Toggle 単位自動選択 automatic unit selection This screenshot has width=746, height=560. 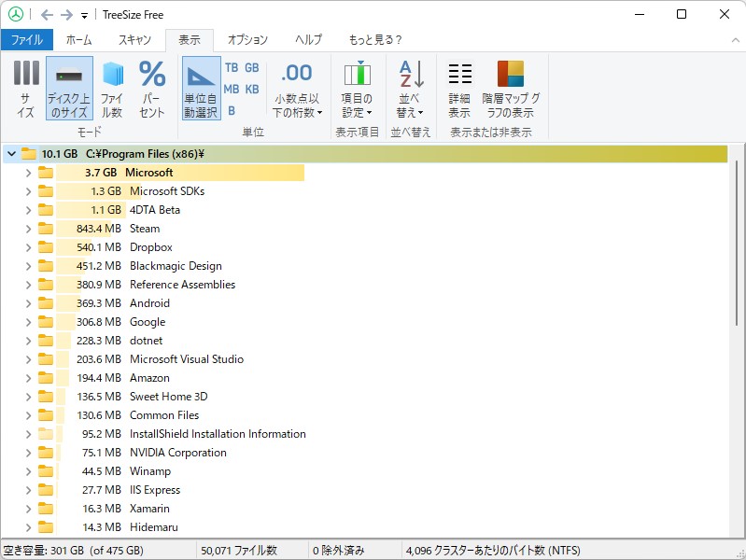(x=202, y=89)
